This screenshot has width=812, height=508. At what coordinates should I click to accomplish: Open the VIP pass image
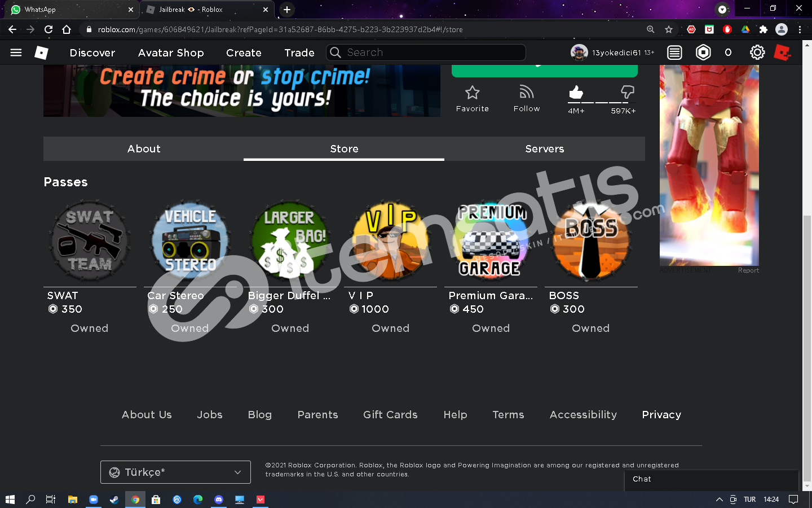(391, 240)
